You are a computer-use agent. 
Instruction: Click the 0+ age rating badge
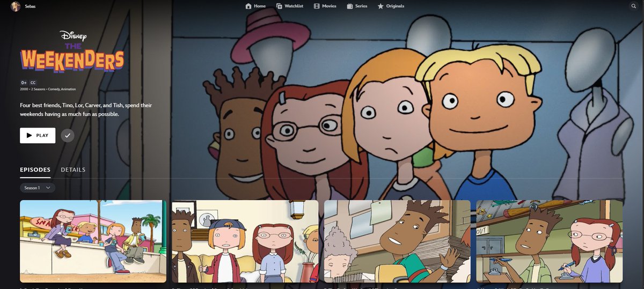pos(24,83)
